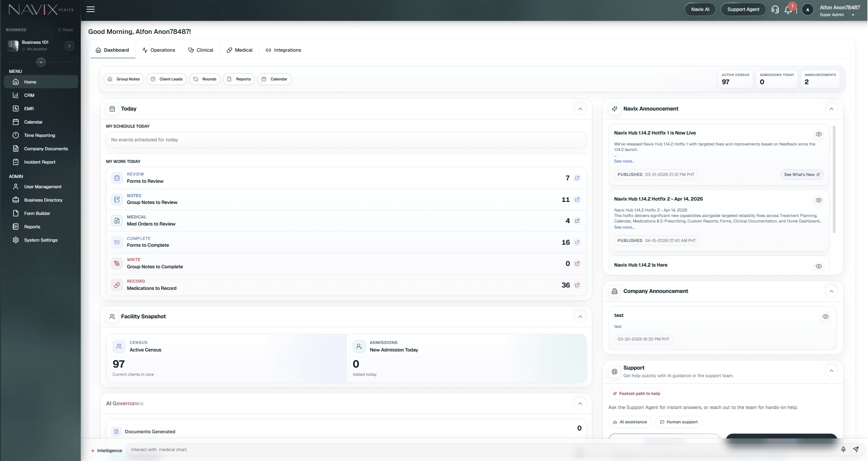Click the Navix AI button
This screenshot has width=868, height=461.
[700, 9]
